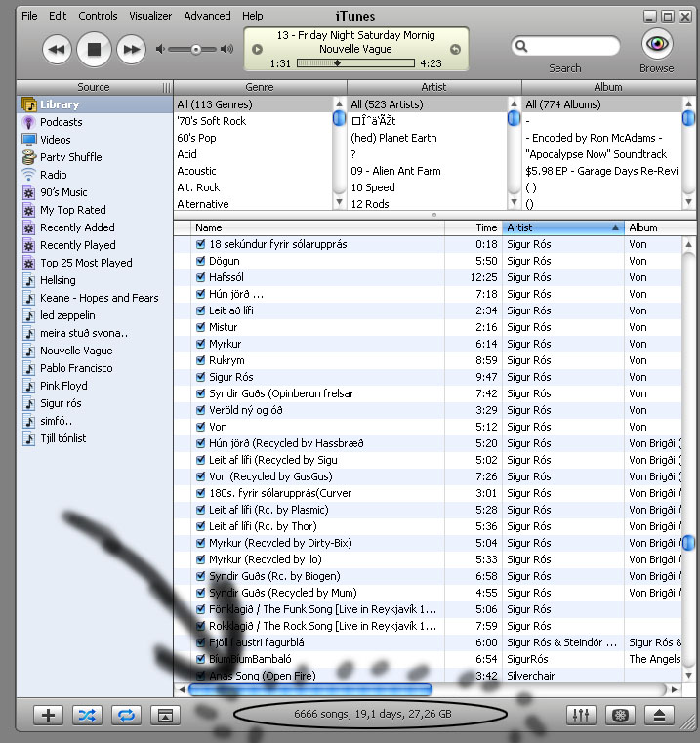Sort songs by the Name column header
700x743 pixels.
pyautogui.click(x=317, y=227)
